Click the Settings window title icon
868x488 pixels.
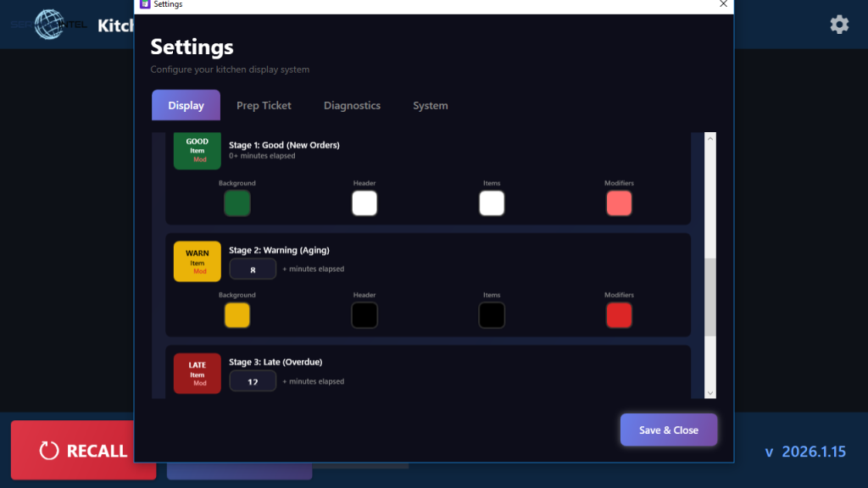point(144,4)
